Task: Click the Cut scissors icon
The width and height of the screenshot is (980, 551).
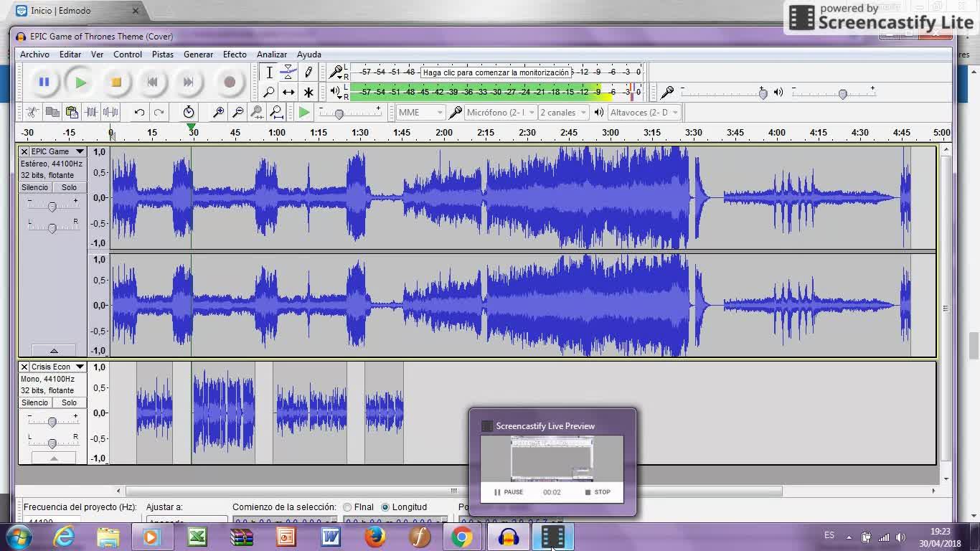Action: 32,112
